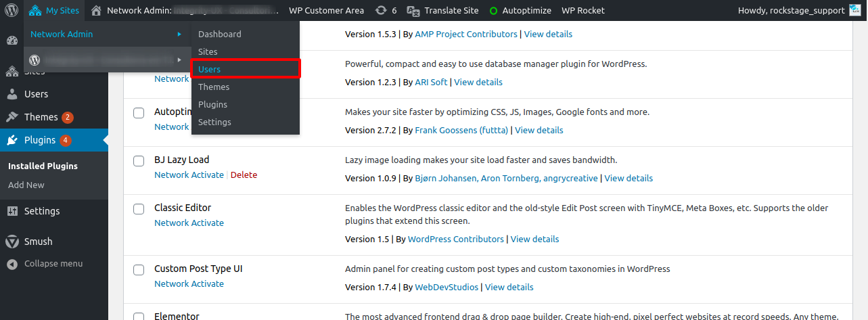
Task: Click the Plugins update badge 4
Action: (65, 141)
